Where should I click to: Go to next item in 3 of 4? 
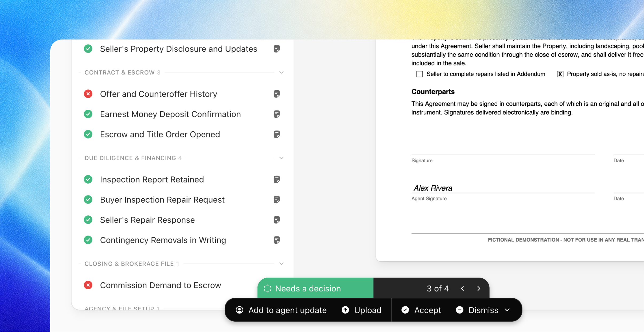pyautogui.click(x=479, y=288)
